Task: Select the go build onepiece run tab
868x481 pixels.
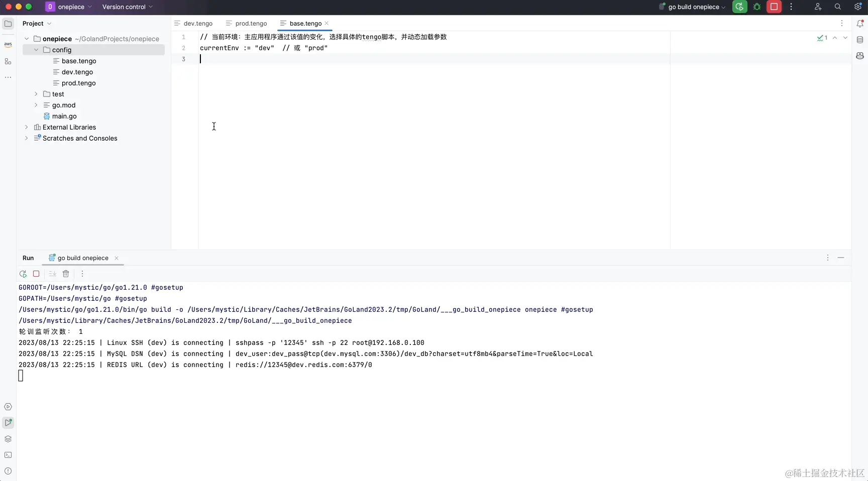Action: pos(83,258)
